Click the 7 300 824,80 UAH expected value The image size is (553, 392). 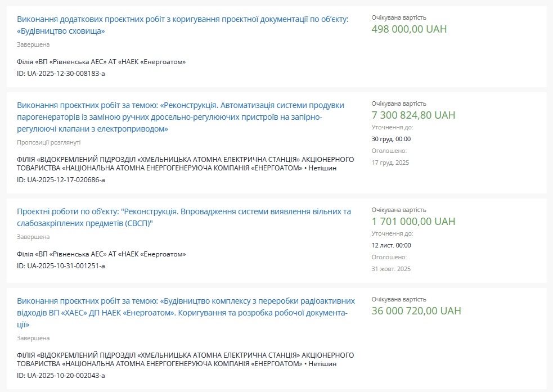pos(413,115)
